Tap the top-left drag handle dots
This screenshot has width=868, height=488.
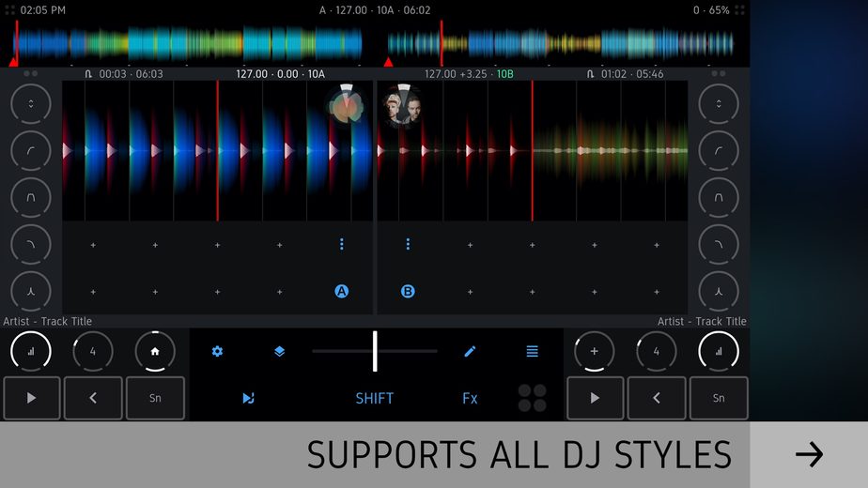[x=10, y=10]
